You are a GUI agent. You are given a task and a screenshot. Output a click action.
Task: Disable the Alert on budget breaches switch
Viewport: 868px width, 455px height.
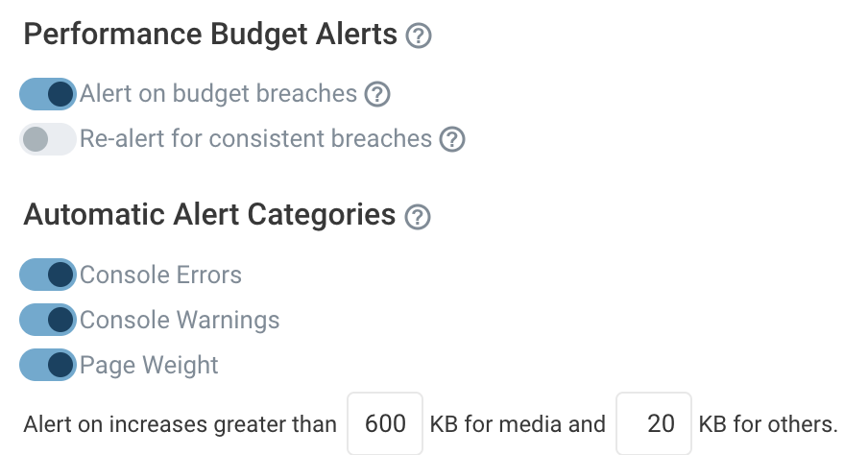pos(48,94)
